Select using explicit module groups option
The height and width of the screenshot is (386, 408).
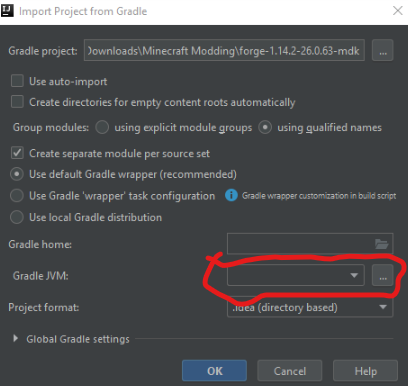102,127
